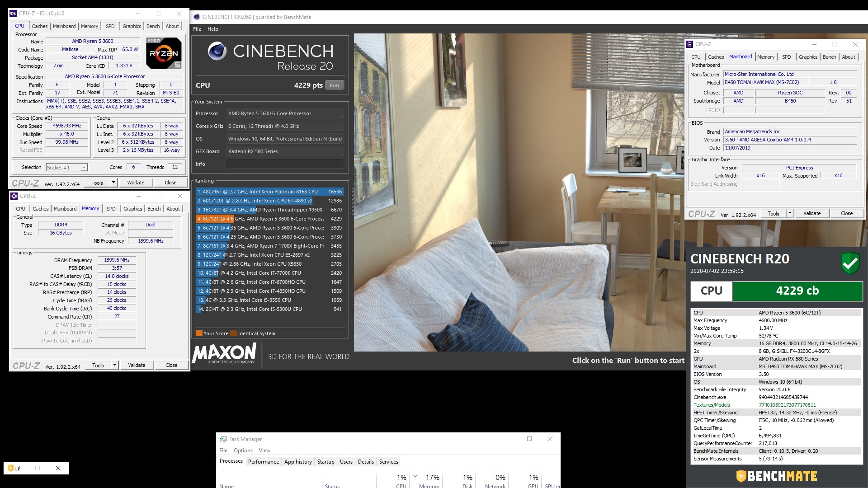
Task: Open Tools dropdown arrow in CPU-Z Memory window
Action: 114,365
